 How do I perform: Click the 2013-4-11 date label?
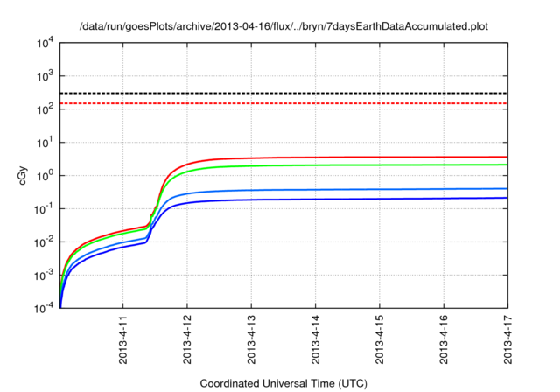click(123, 339)
